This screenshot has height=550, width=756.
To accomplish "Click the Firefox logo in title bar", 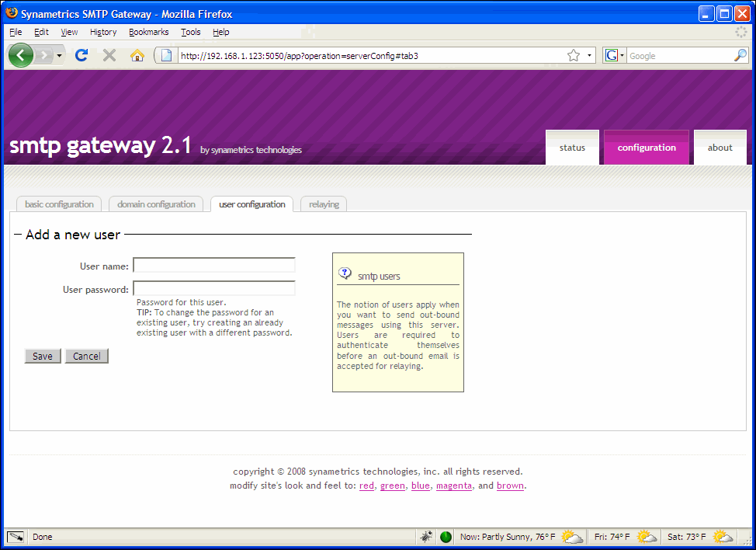I will click(12, 13).
